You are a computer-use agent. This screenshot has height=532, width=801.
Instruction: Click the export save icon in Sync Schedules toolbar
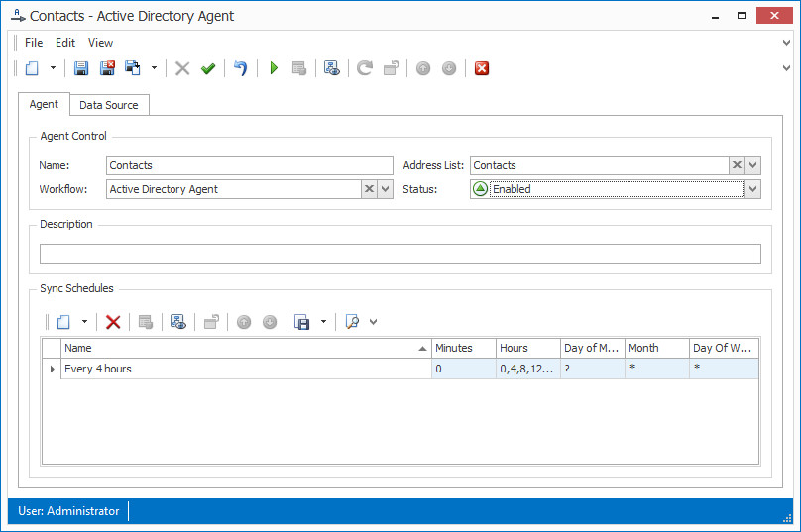(302, 322)
